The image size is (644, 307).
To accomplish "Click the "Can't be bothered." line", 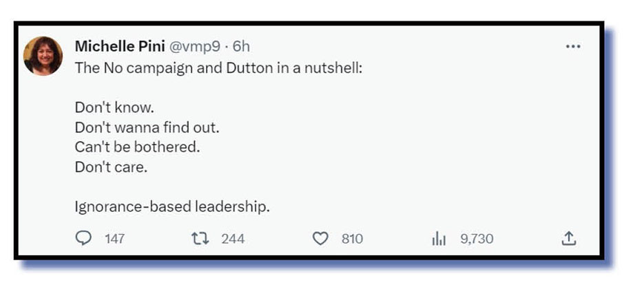I will click(x=136, y=147).
